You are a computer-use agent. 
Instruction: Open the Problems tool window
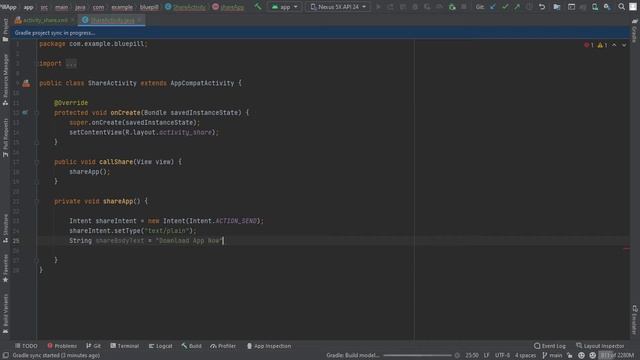[x=62, y=346]
